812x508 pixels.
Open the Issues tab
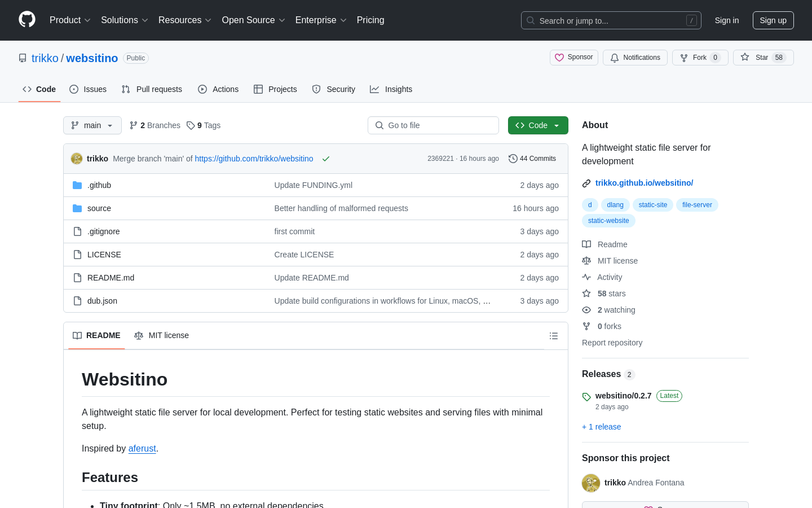(x=88, y=89)
